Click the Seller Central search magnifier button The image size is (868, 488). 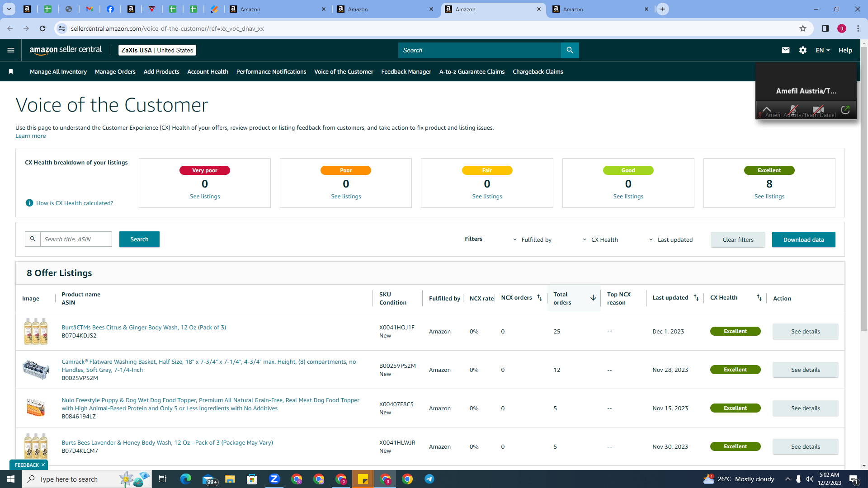570,50
